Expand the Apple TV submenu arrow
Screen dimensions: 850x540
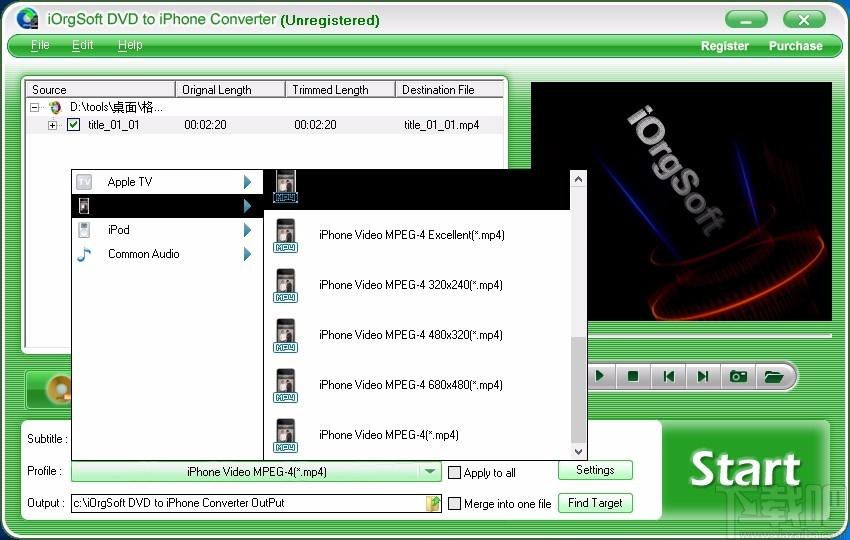click(x=247, y=182)
